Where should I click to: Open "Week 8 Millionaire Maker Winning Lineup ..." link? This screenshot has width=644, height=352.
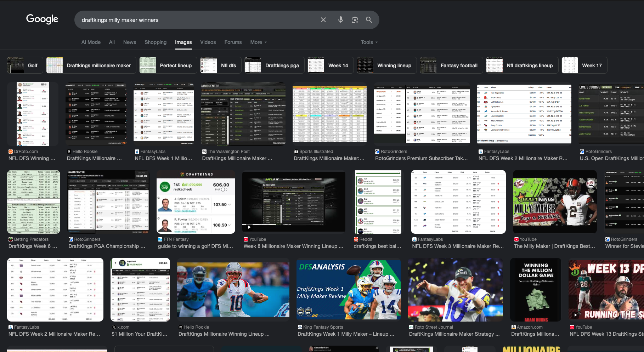click(293, 246)
